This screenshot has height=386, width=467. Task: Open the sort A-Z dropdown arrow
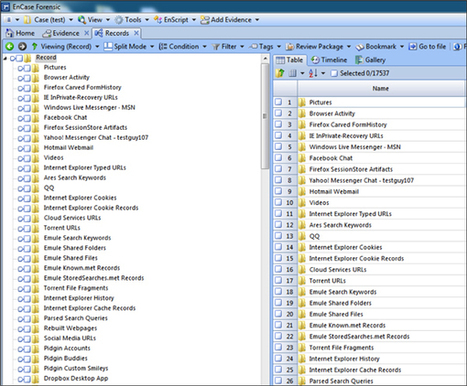click(323, 73)
